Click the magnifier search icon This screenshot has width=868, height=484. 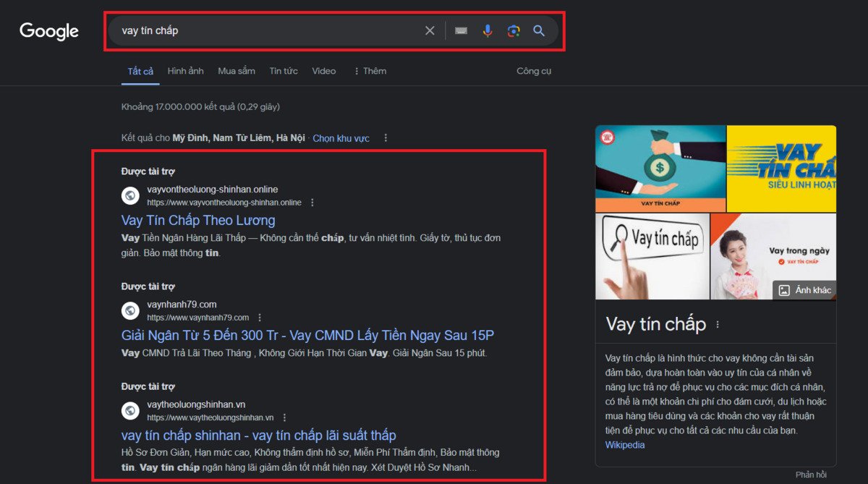(539, 30)
